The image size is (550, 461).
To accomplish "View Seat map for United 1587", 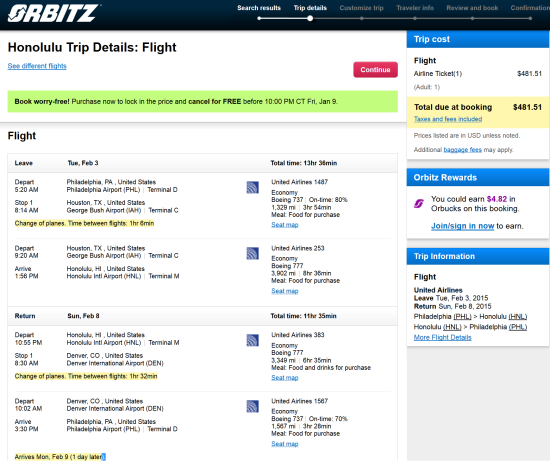I will [284, 444].
